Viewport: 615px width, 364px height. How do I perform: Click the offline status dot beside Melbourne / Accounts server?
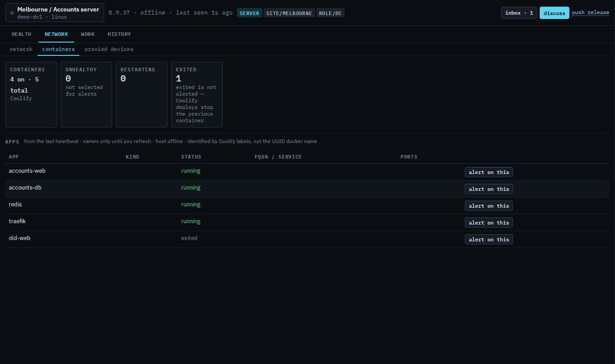tap(12, 13)
